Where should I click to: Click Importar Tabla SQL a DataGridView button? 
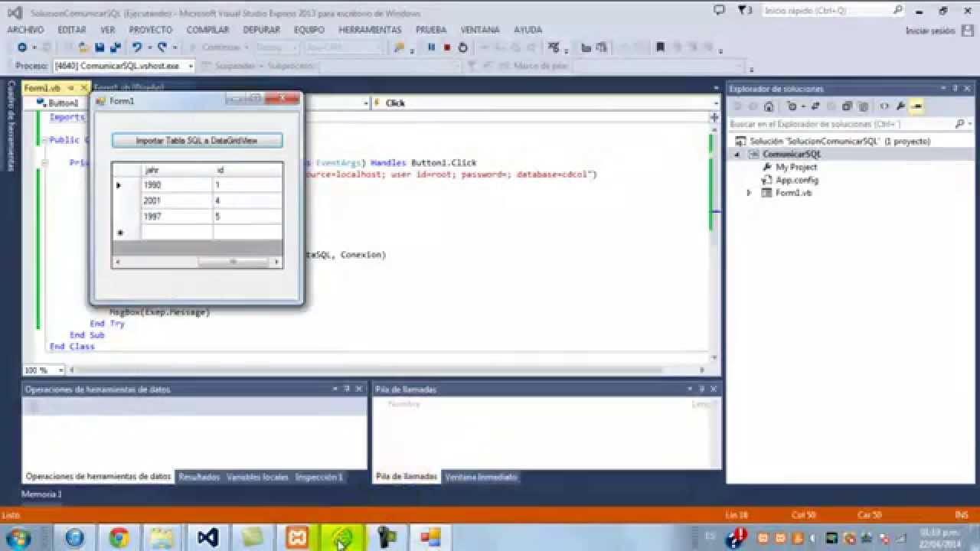pos(197,141)
